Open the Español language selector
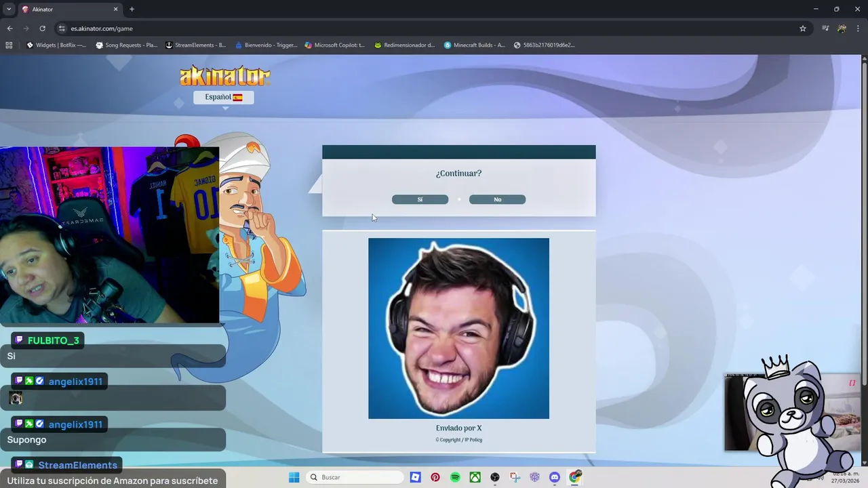 click(224, 97)
